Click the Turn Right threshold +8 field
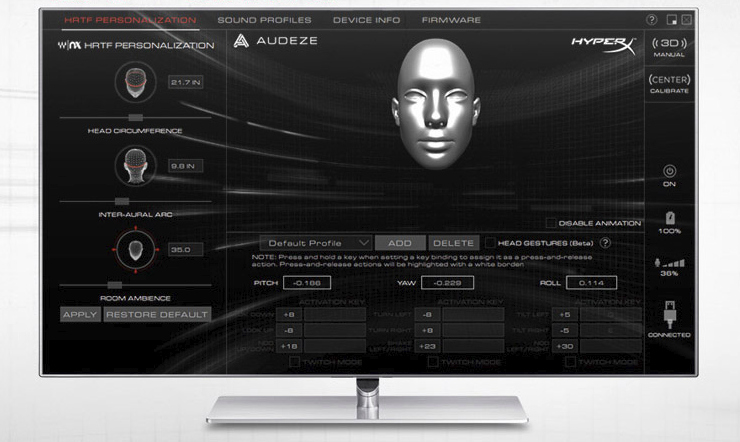The image size is (740, 442). point(427,330)
